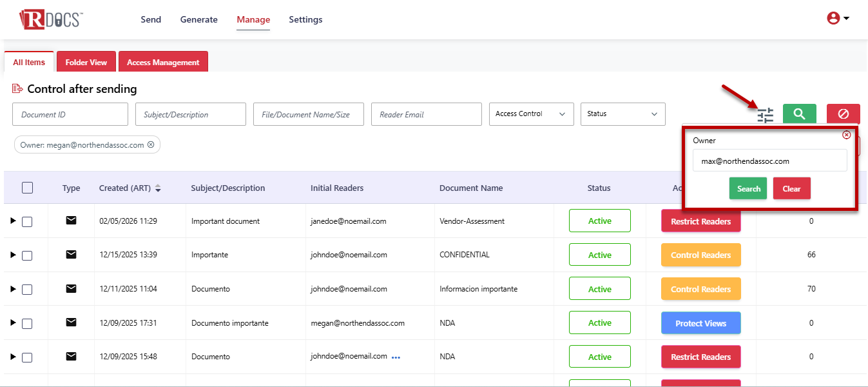Screen dimensions: 868x387
Task: Sort by the Created (ART) column arrows
Action: click(158, 188)
